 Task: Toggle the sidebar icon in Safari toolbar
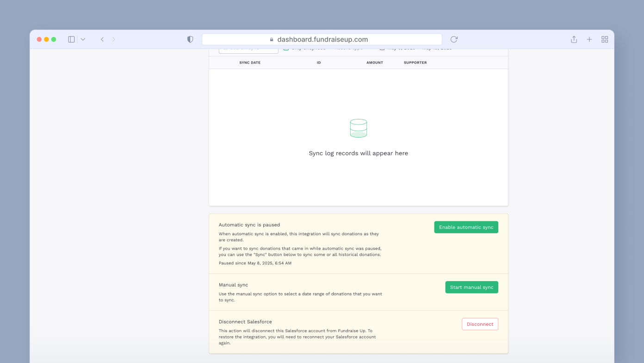pyautogui.click(x=71, y=39)
